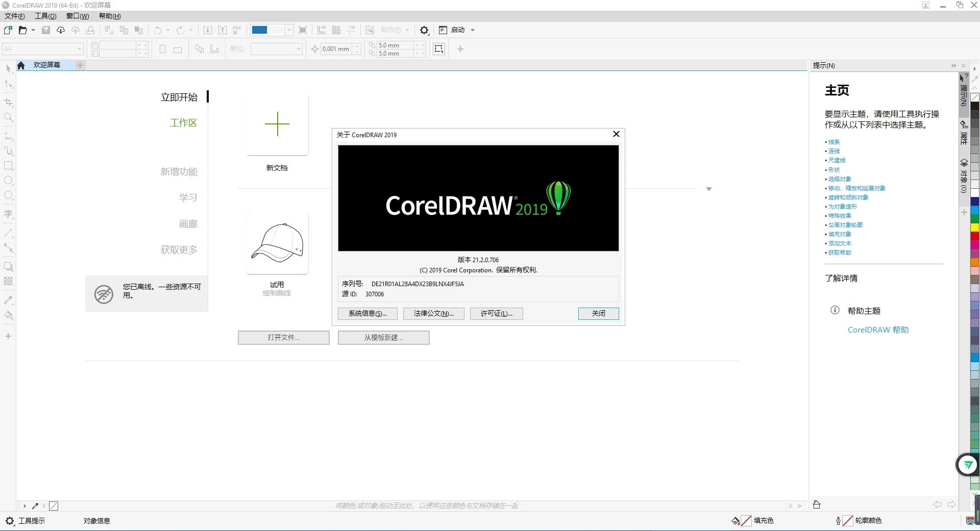The height and width of the screenshot is (531, 980).
Task: Select the Ellipse tool
Action: point(8,181)
